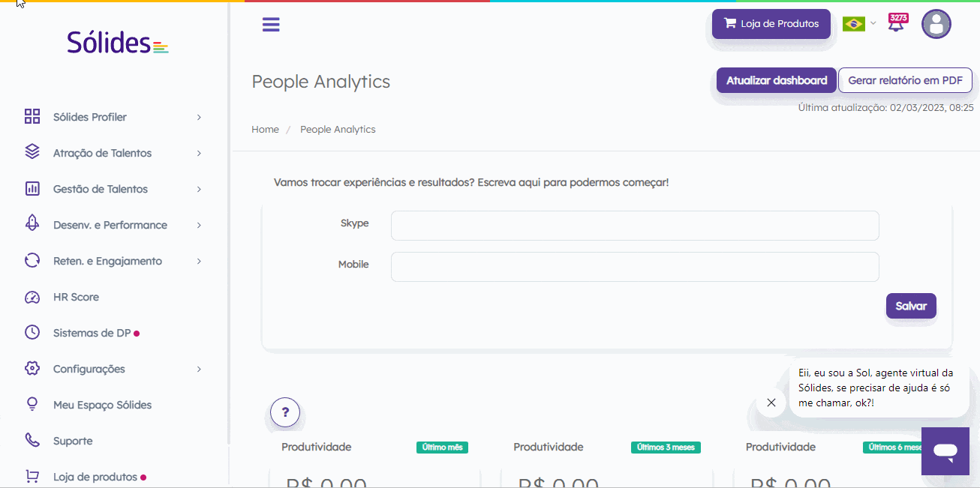Click the HR Score gauge icon
The height and width of the screenshot is (488, 980).
point(32,297)
